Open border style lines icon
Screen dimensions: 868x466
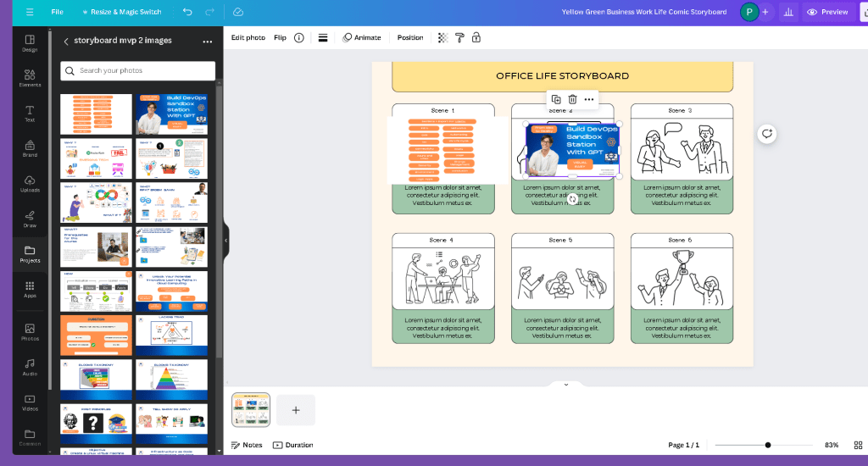(323, 37)
